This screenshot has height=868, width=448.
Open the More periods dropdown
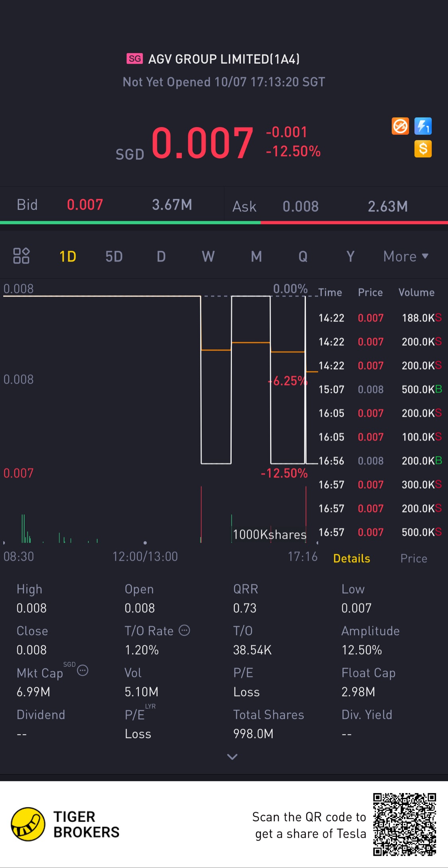(406, 256)
